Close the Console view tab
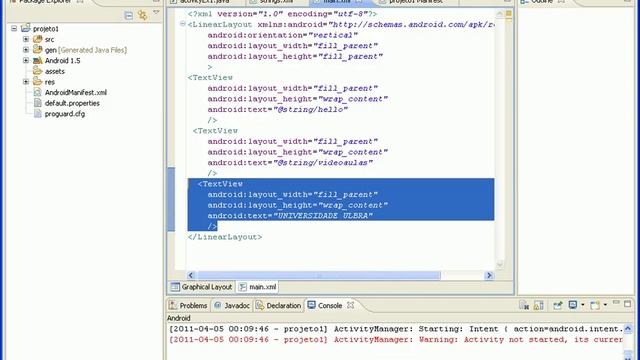Image resolution: width=640 pixels, height=360 pixels. [350, 305]
